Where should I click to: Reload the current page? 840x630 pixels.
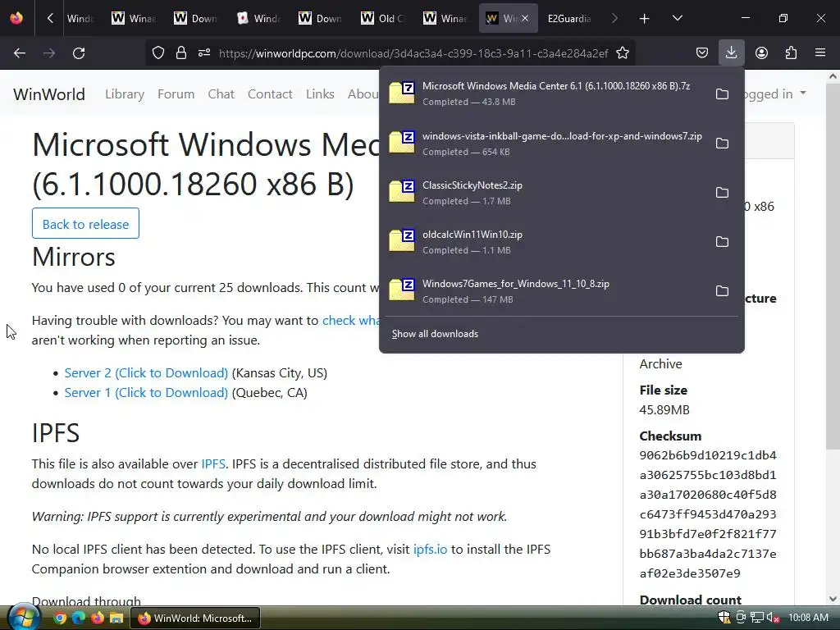(79, 53)
